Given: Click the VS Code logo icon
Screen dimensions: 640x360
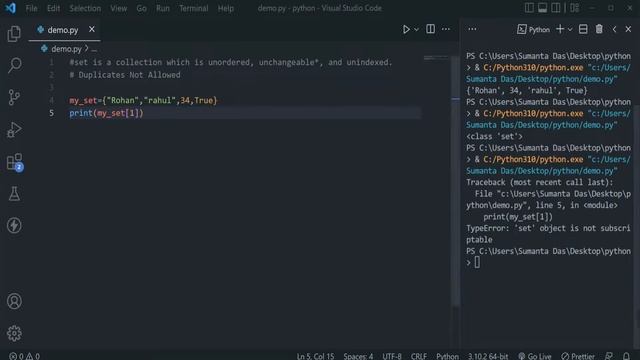Looking at the screenshot, I should tap(10, 8).
